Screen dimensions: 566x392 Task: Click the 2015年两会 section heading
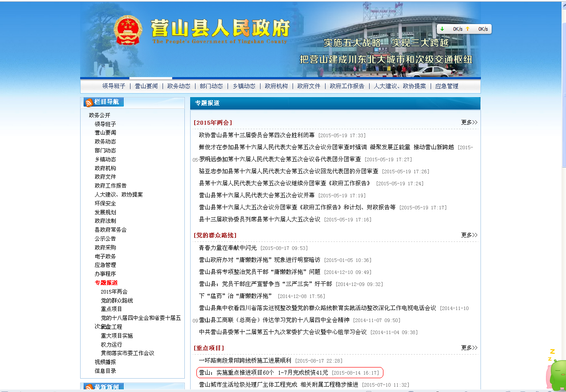[x=213, y=122]
